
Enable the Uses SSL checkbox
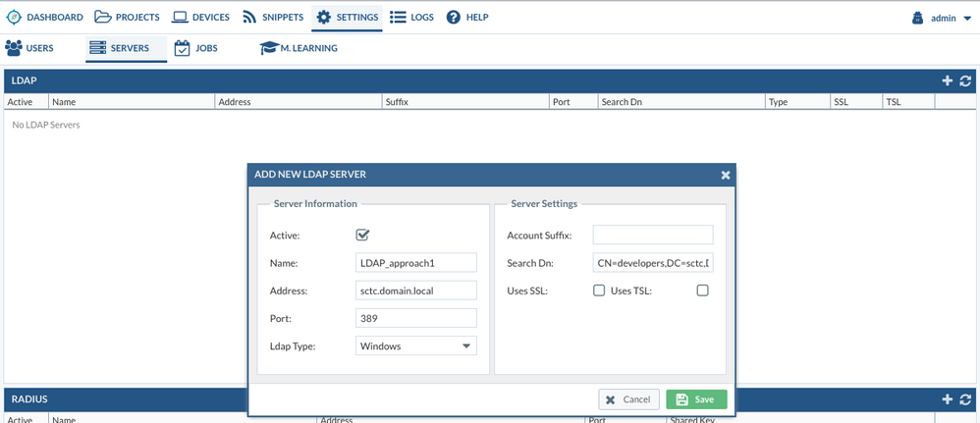tap(599, 291)
